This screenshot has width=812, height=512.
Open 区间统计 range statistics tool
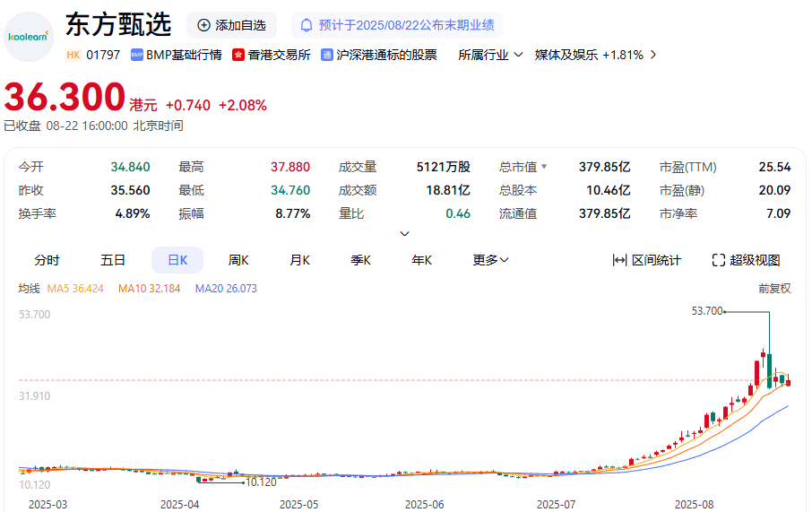point(646,260)
